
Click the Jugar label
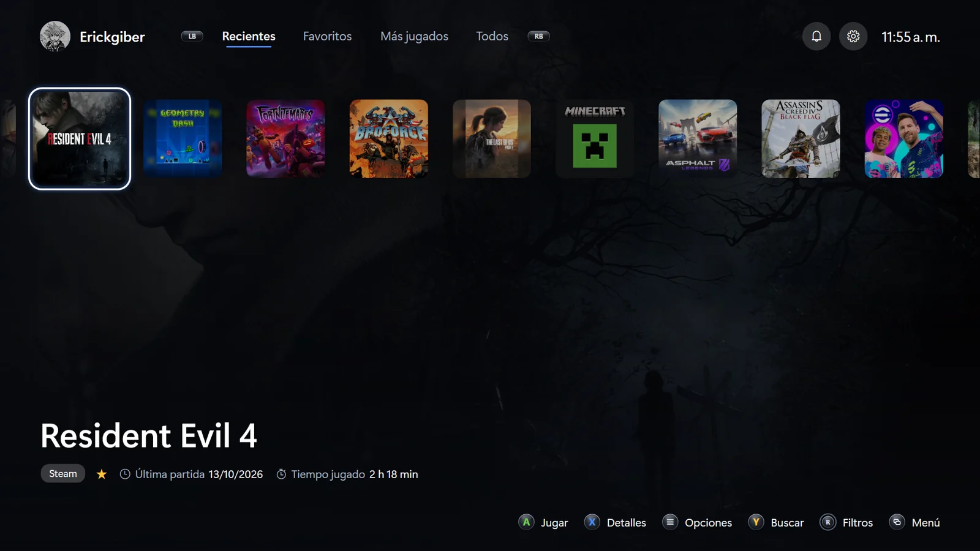pyautogui.click(x=554, y=523)
